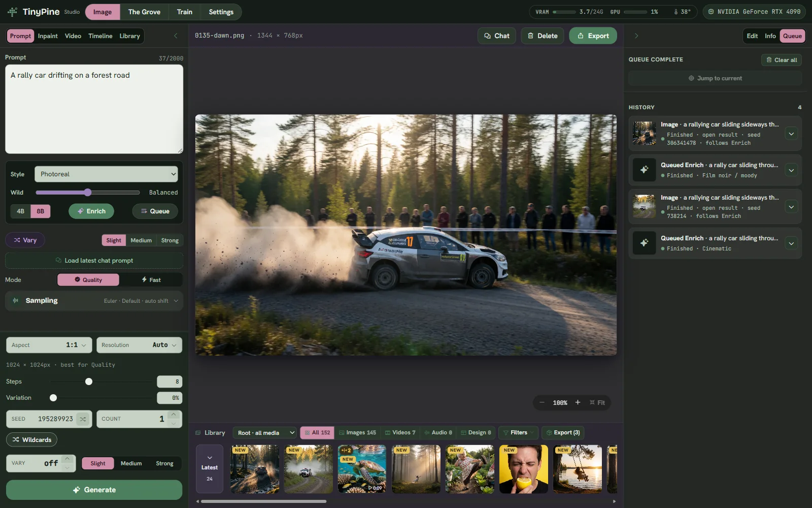Zoom out with the minus icon

pyautogui.click(x=542, y=402)
